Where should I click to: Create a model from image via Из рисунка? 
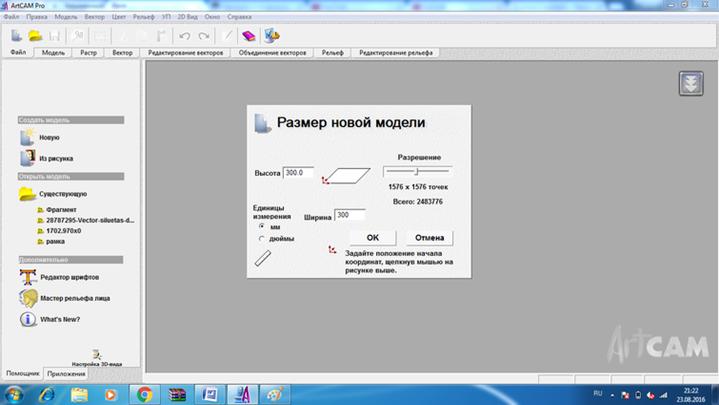pos(46,158)
